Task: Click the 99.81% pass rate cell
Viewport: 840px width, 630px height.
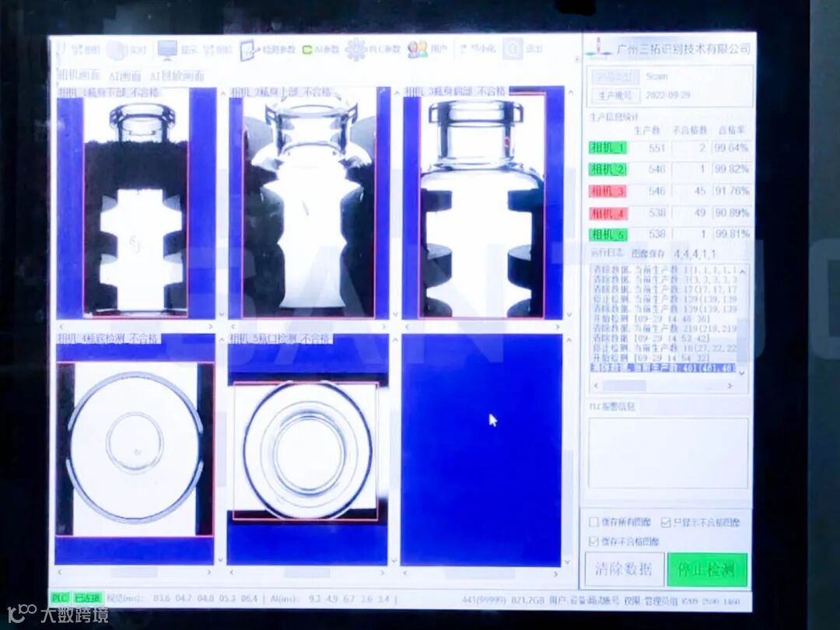Action: tap(731, 234)
